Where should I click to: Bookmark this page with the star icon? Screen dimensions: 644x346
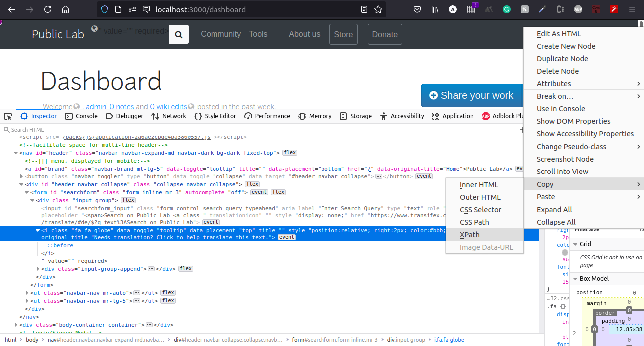click(378, 9)
